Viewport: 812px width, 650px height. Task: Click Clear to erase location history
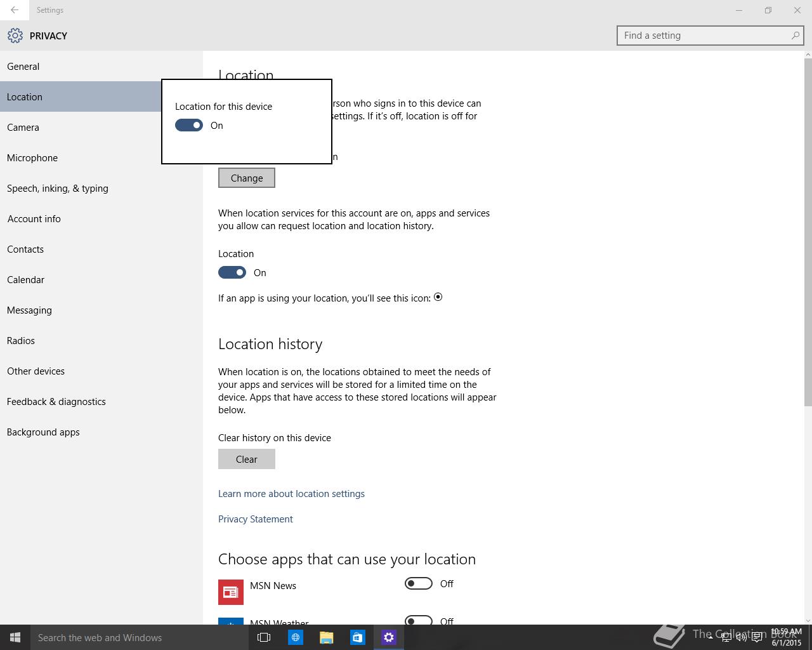tap(247, 459)
